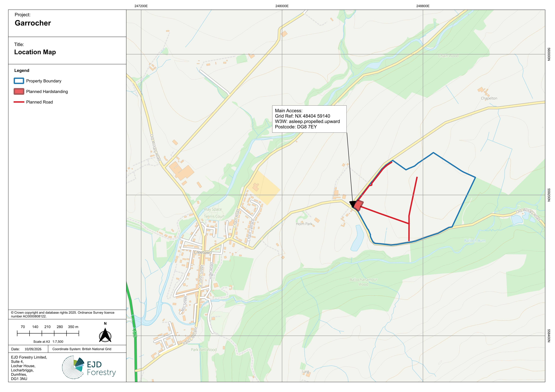The width and height of the screenshot is (555, 392).
Task: Click the 'Ballochanamour Wood' map label
Action: tap(363, 282)
